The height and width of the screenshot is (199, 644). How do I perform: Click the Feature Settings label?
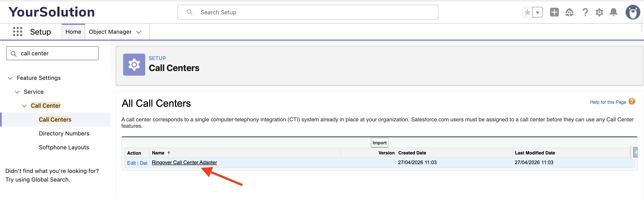39,78
